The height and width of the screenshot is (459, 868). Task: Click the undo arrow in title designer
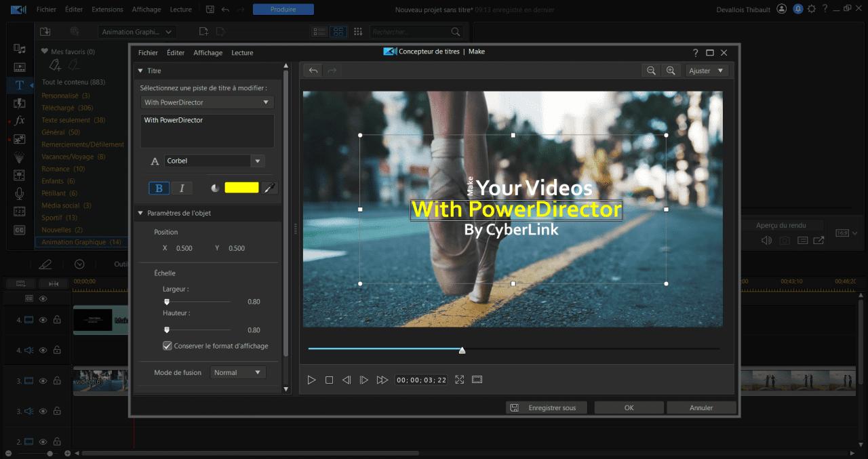[313, 71]
